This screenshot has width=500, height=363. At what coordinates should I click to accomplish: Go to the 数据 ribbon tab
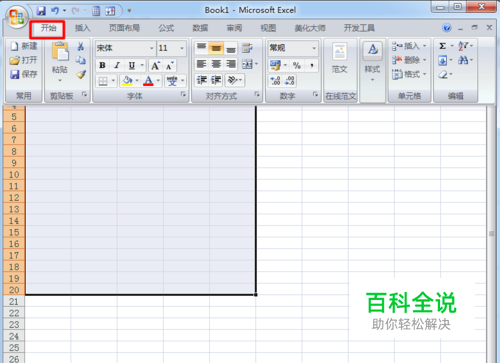pyautogui.click(x=200, y=28)
